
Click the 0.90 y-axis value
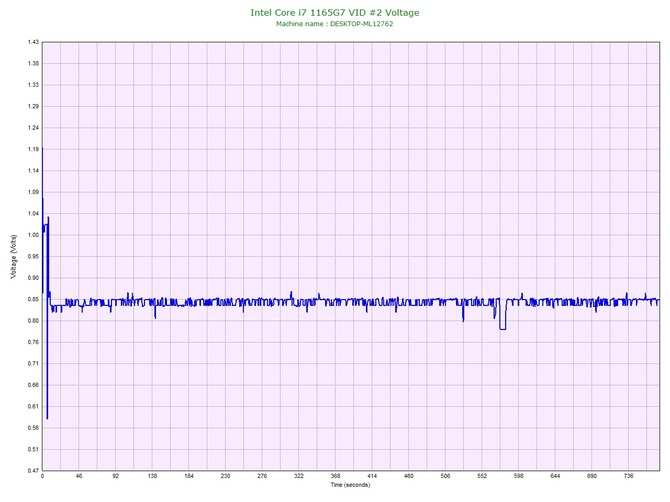click(33, 278)
